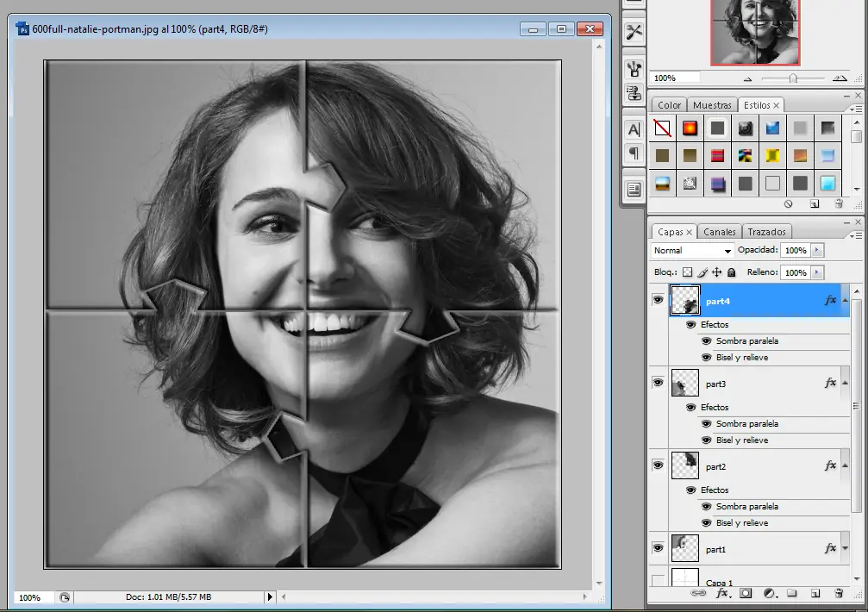This screenshot has width=868, height=612.
Task: Create a new layer from Layers panel
Action: click(814, 594)
